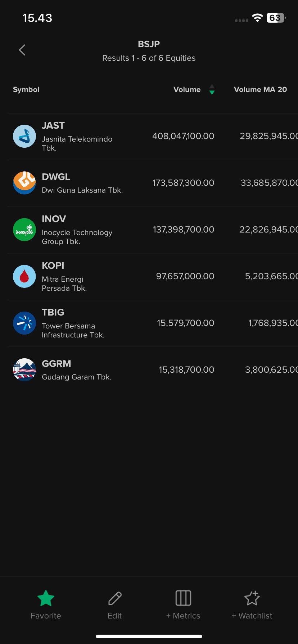Select the Volume column header
The image size is (298, 644).
[187, 89]
